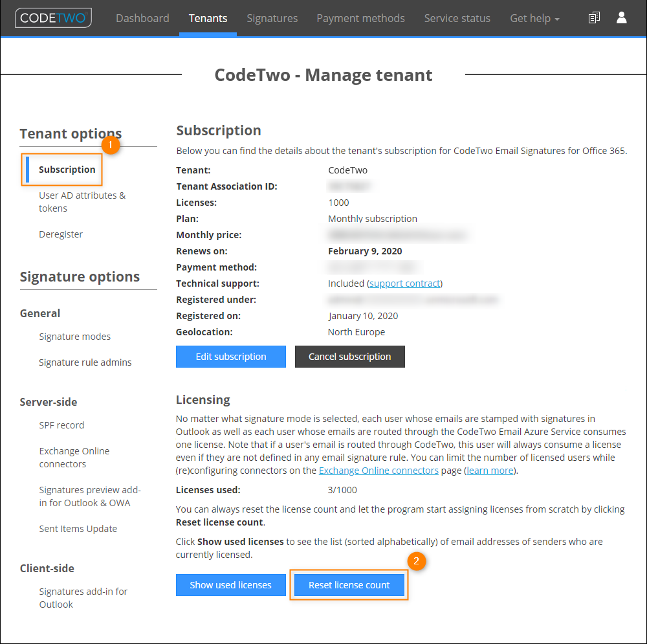This screenshot has width=647, height=644.
Task: Click Show used licenses button
Action: click(x=231, y=584)
